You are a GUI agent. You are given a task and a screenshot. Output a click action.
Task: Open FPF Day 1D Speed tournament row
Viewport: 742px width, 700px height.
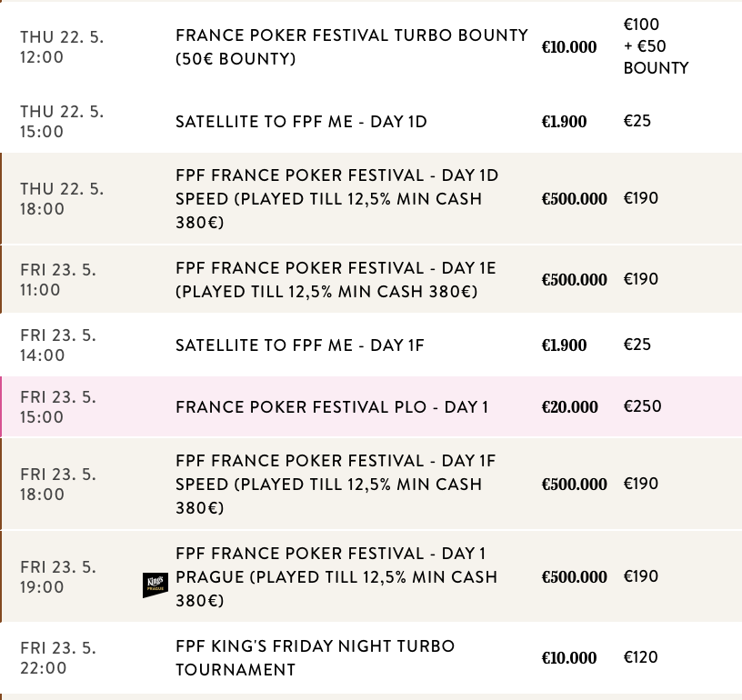coord(337,198)
